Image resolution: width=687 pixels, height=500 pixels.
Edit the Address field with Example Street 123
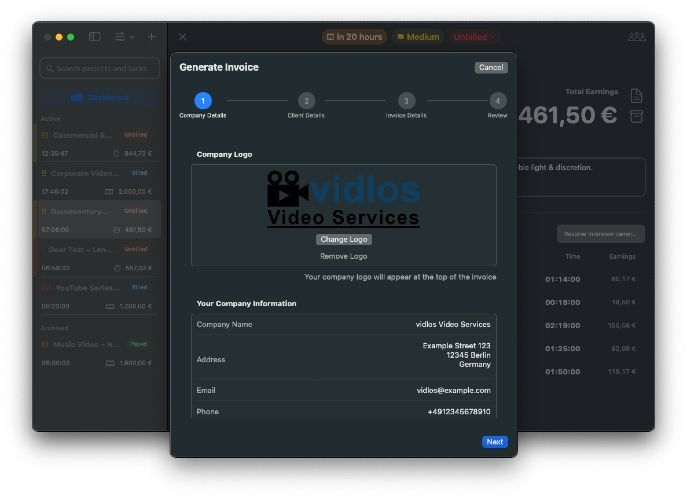pos(456,355)
